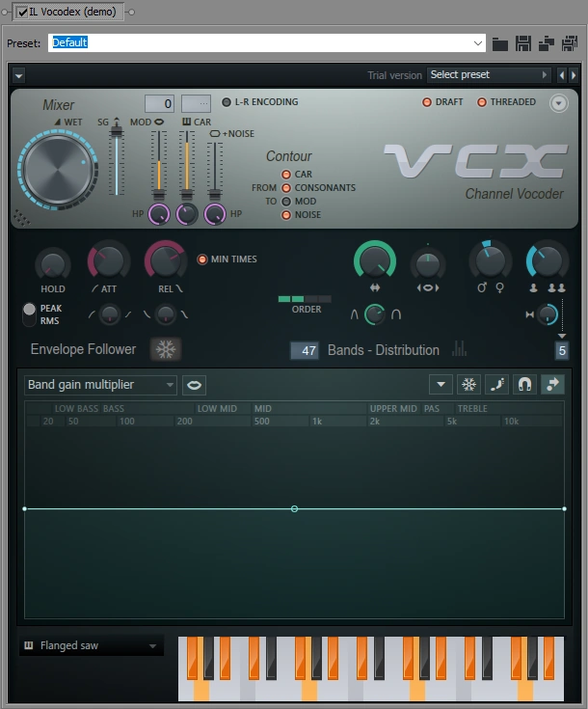Toggle the IL Vocodex plugin enable checkbox
588x709 pixels.
(22, 13)
